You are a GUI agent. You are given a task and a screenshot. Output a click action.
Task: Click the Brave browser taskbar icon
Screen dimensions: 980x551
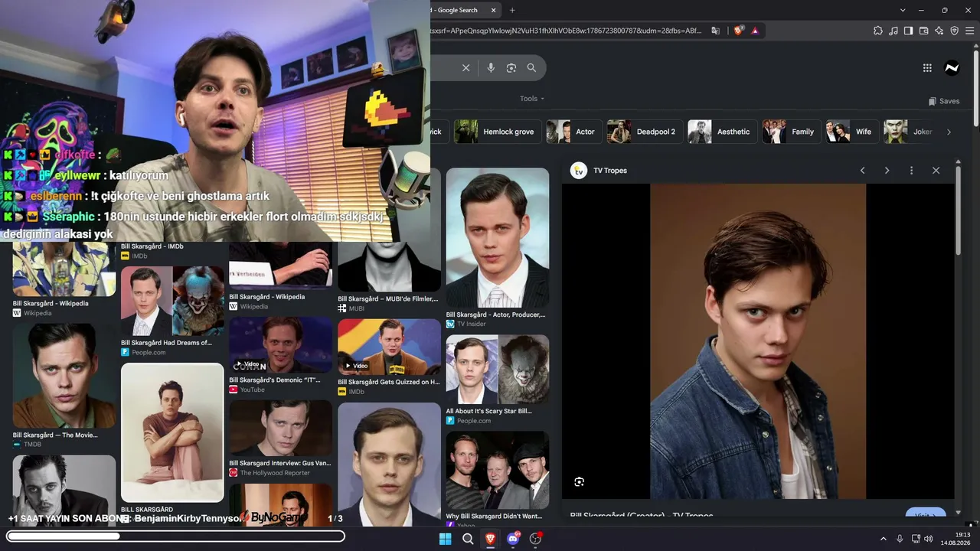[490, 539]
